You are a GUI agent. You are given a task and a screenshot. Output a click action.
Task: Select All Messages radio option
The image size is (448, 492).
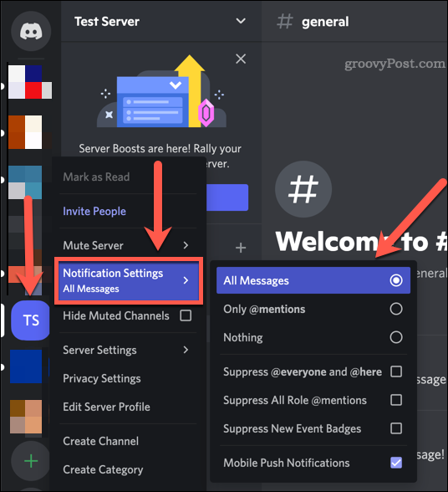tap(313, 280)
